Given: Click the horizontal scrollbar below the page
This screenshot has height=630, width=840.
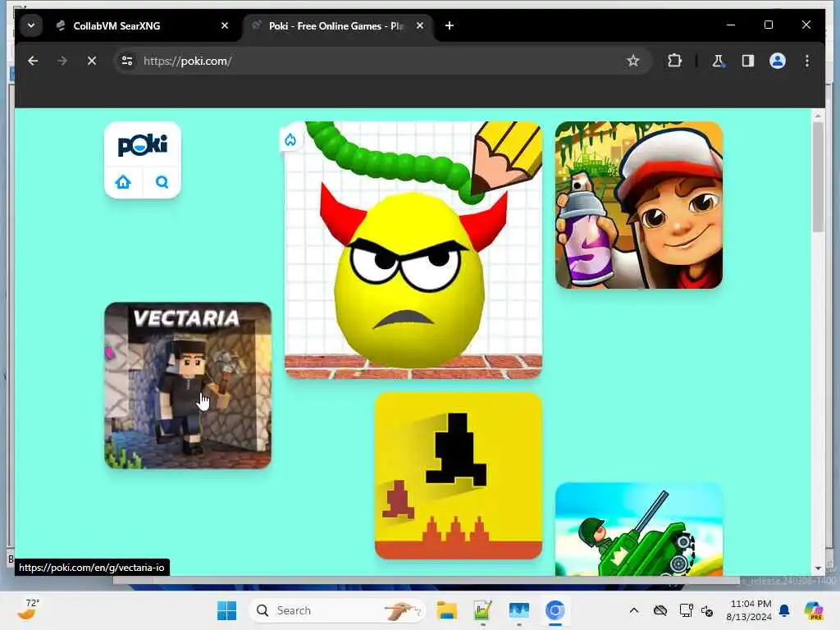Looking at the screenshot, I should pyautogui.click(x=426, y=581).
